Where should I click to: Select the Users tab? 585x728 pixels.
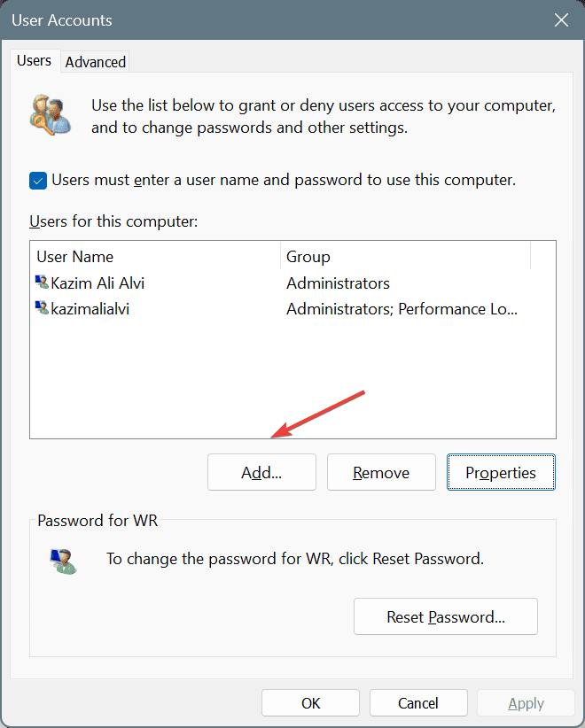(34, 60)
